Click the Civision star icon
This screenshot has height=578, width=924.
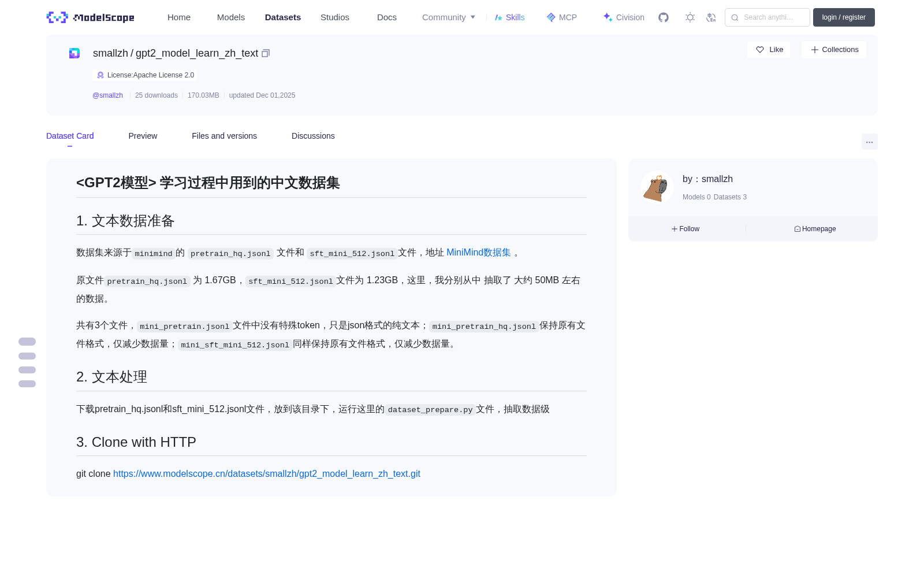(x=608, y=17)
